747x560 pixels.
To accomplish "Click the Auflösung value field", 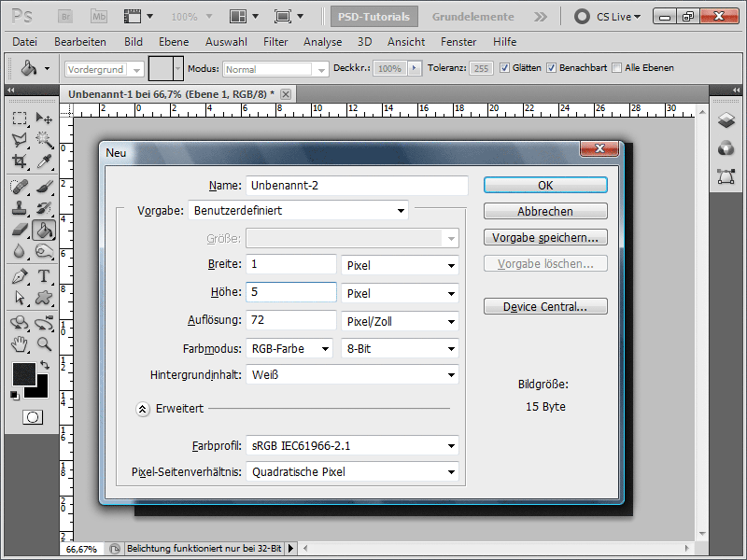I will [x=291, y=320].
